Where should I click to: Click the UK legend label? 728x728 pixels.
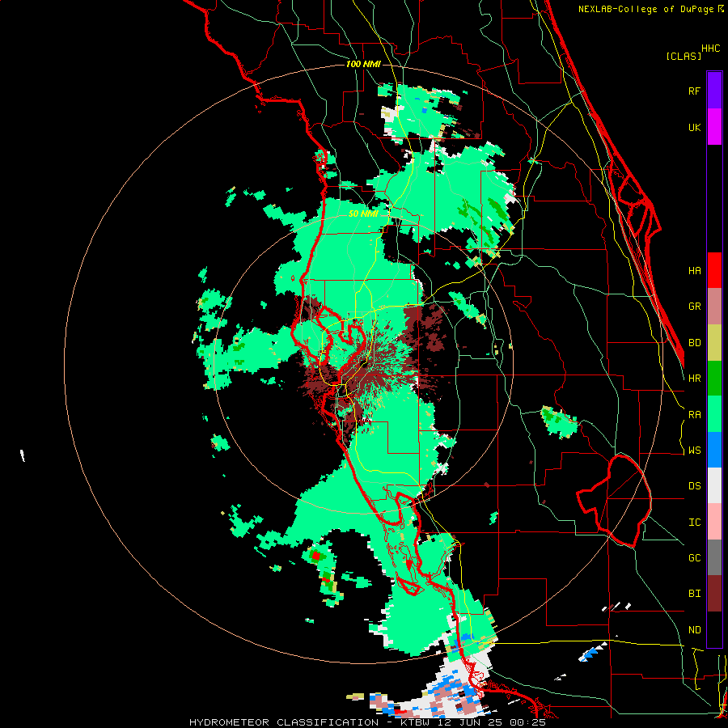694,127
